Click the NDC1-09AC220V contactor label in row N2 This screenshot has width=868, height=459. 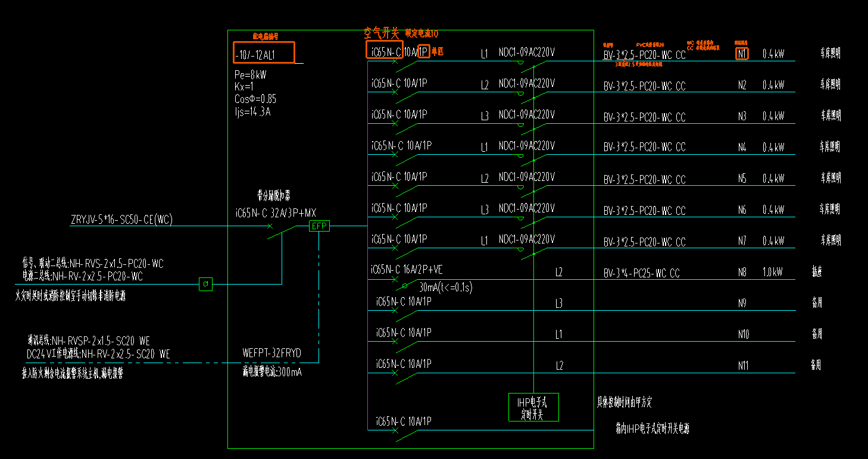pos(527,83)
